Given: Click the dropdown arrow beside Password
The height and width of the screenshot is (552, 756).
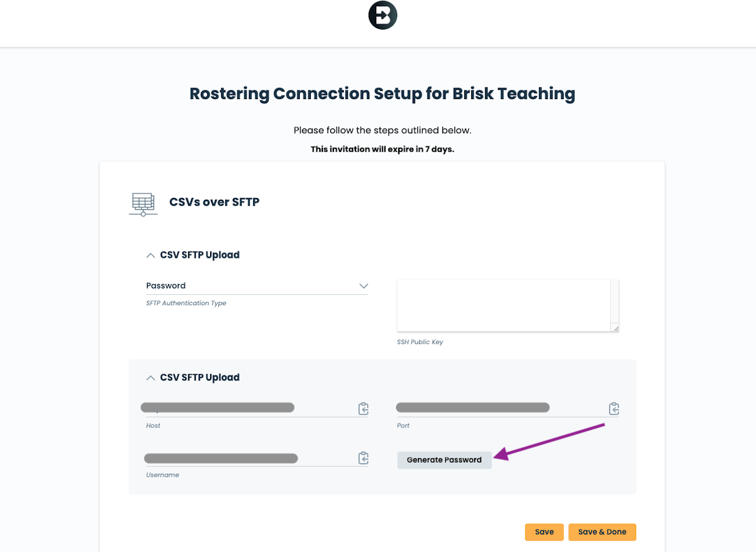Looking at the screenshot, I should (x=364, y=286).
